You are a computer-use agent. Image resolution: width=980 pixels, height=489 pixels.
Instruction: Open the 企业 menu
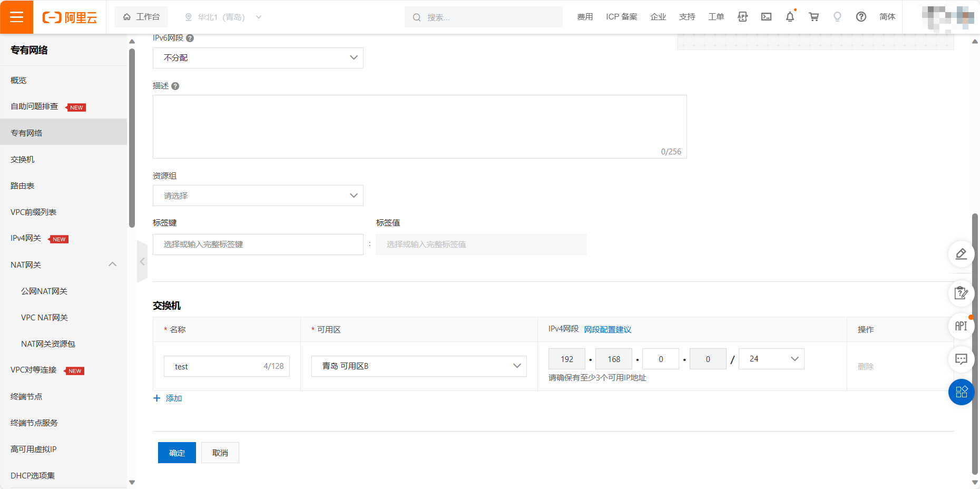[658, 17]
